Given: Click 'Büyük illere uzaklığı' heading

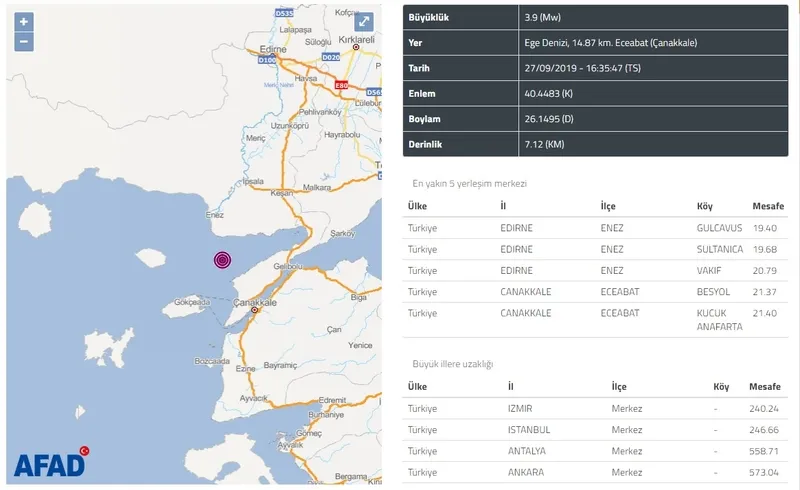Looking at the screenshot, I should pyautogui.click(x=453, y=364).
